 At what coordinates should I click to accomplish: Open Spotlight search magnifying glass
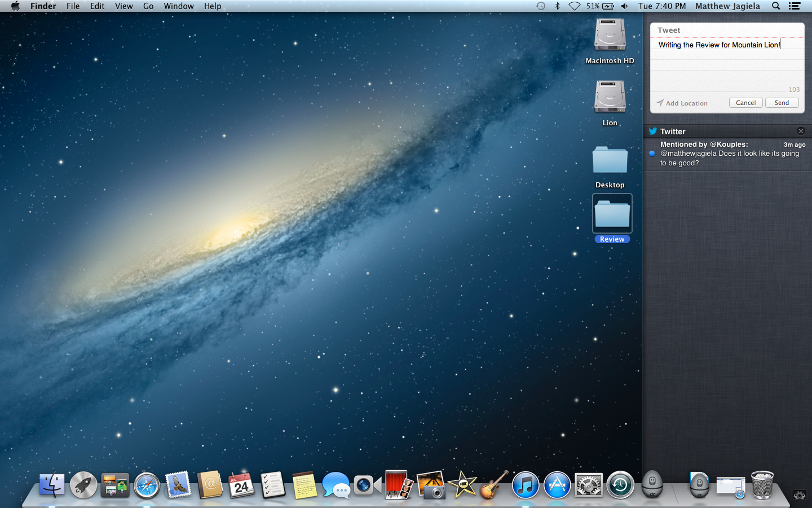click(x=776, y=6)
